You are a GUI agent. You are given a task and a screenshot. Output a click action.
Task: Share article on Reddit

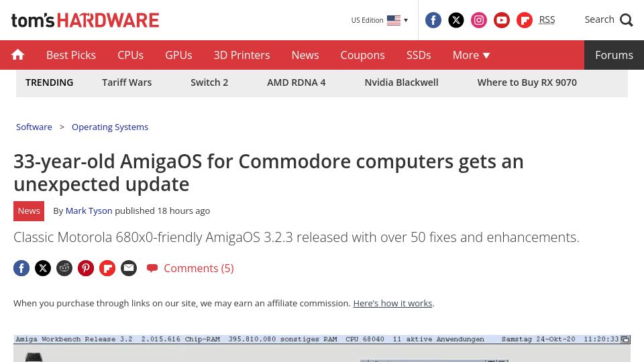tap(64, 268)
